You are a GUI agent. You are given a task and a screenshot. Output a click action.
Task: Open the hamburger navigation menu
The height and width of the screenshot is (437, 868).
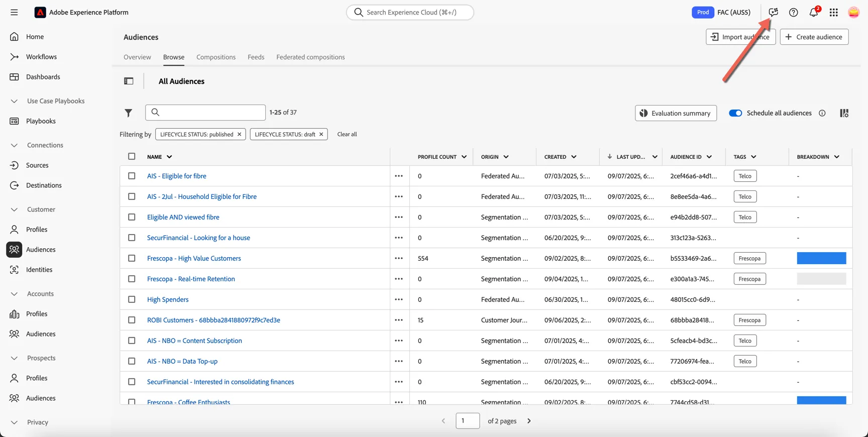(x=14, y=13)
